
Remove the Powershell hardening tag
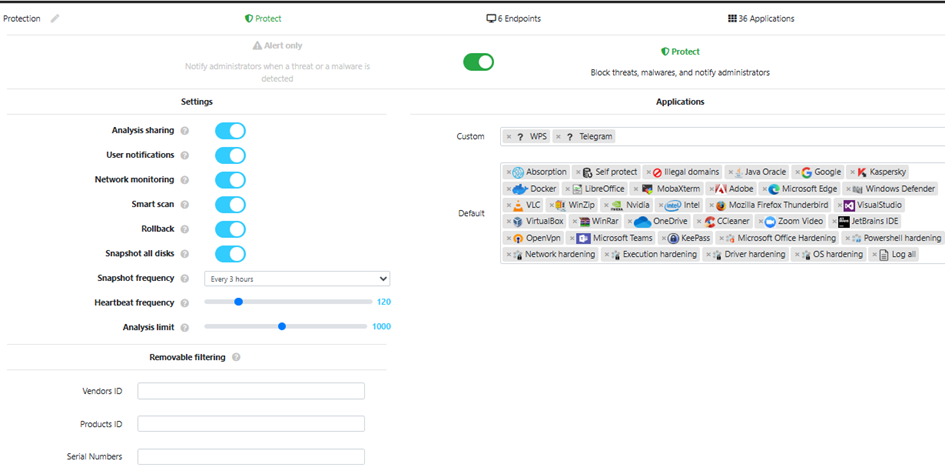pos(849,239)
